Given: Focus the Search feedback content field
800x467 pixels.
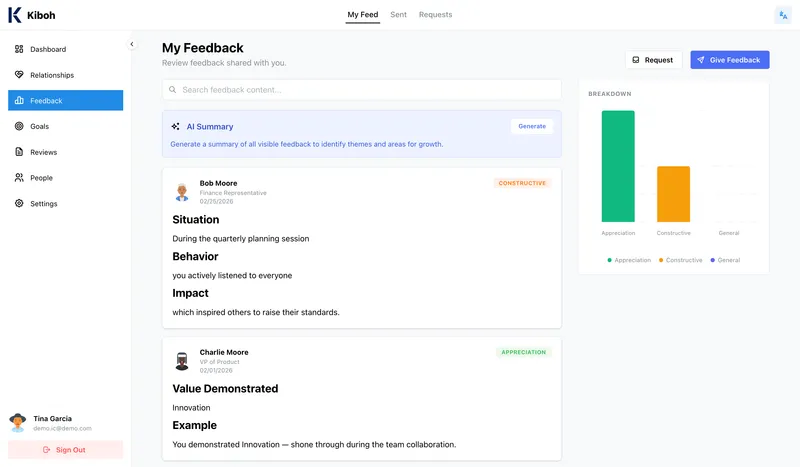Looking at the screenshot, I should point(362,90).
